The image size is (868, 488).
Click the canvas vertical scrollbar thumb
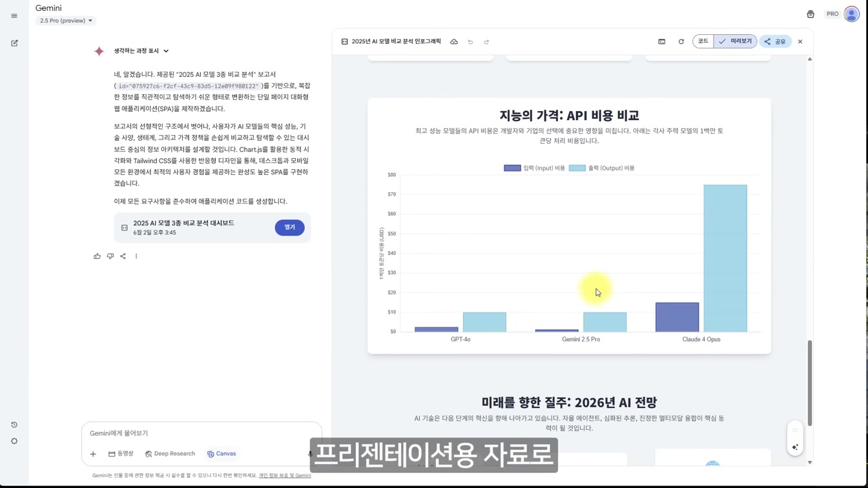point(809,382)
